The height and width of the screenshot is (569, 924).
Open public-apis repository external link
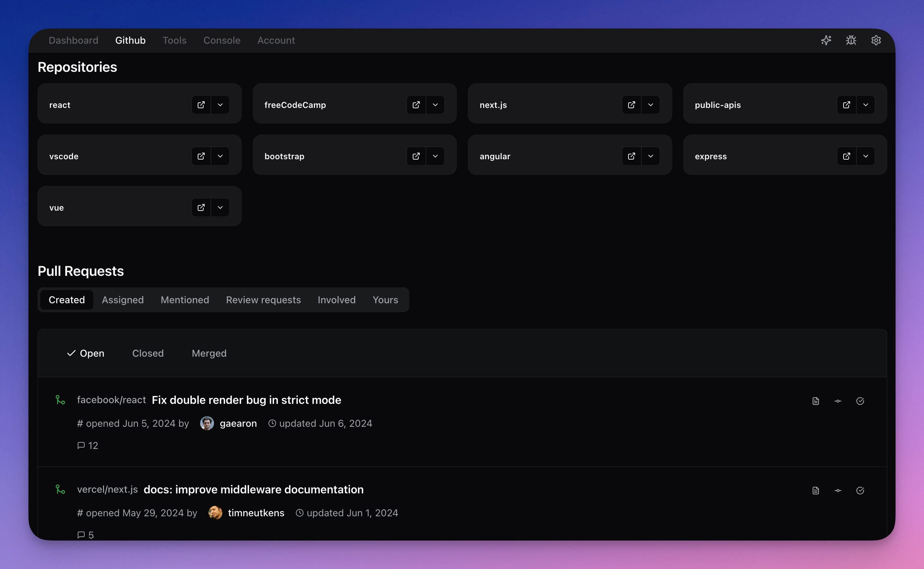[x=847, y=105]
